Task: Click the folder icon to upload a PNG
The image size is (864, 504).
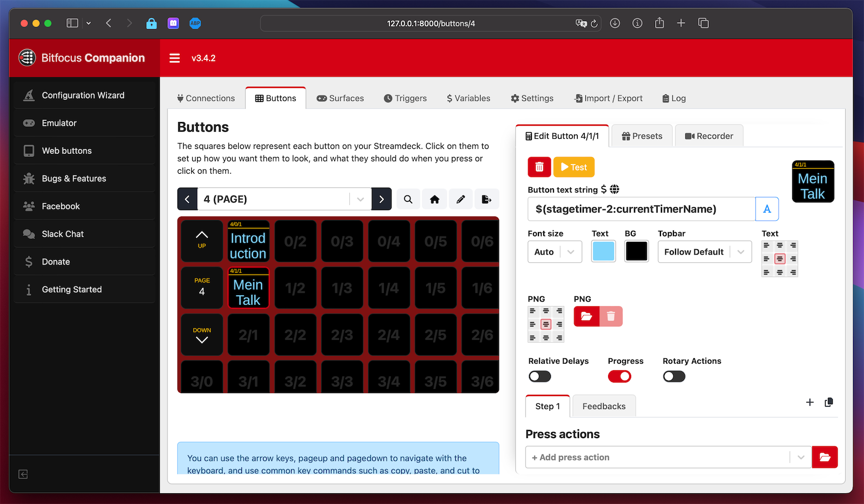Action: [587, 316]
